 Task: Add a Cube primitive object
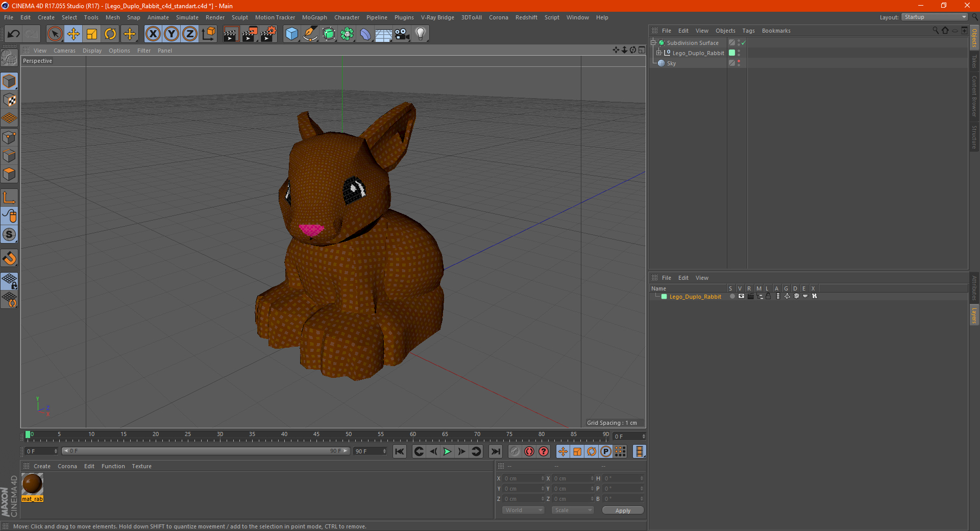(291, 34)
